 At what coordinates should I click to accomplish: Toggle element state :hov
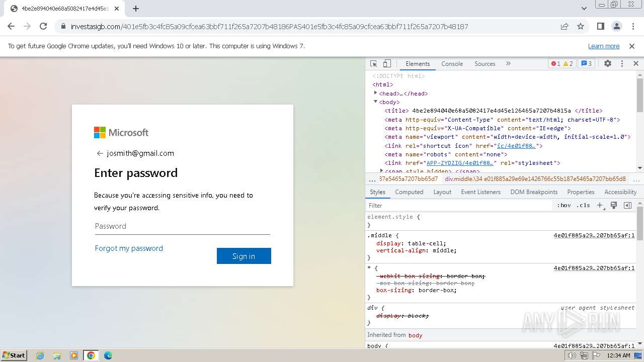click(564, 205)
